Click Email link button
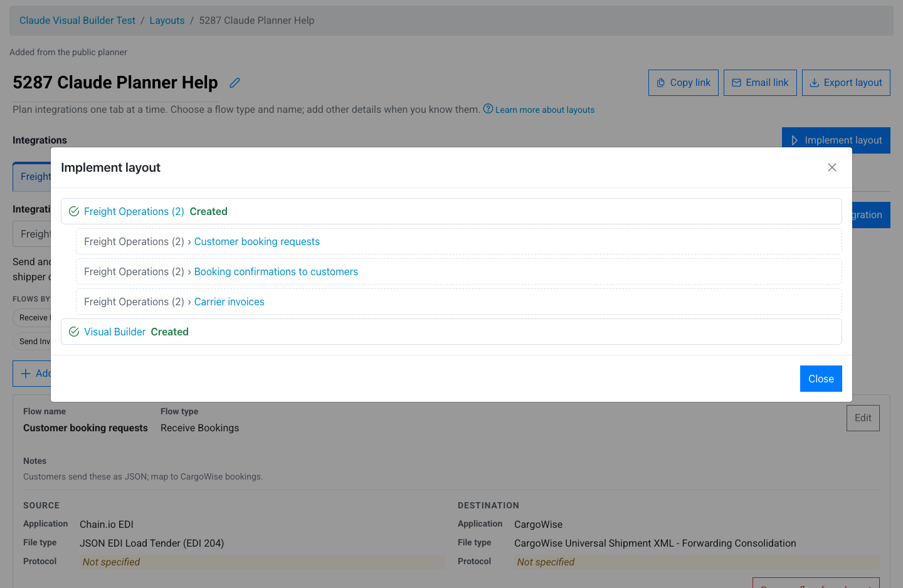Screen dimensions: 903x588 point(760,83)
